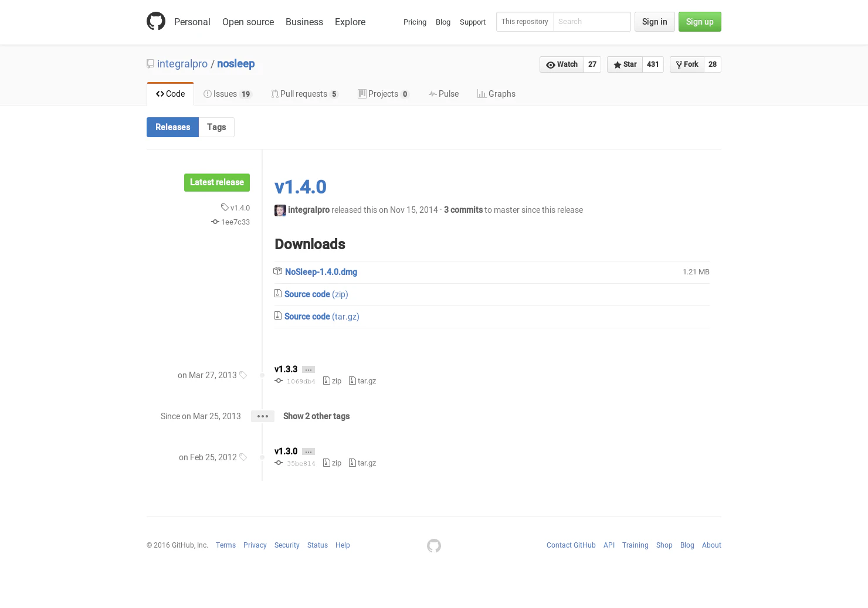This screenshot has height=608, width=868.
Task: Click the green Latest release label
Action: pos(217,182)
